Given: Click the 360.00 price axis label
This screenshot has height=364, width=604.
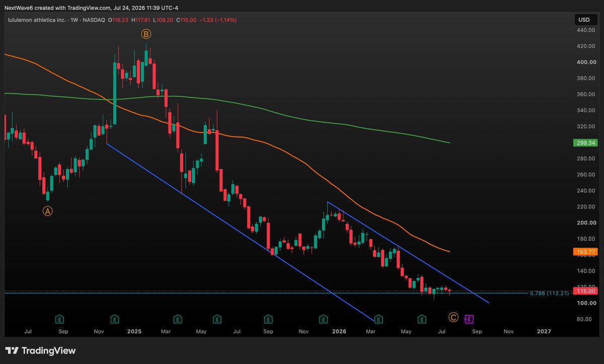Looking at the screenshot, I should pyautogui.click(x=585, y=94).
